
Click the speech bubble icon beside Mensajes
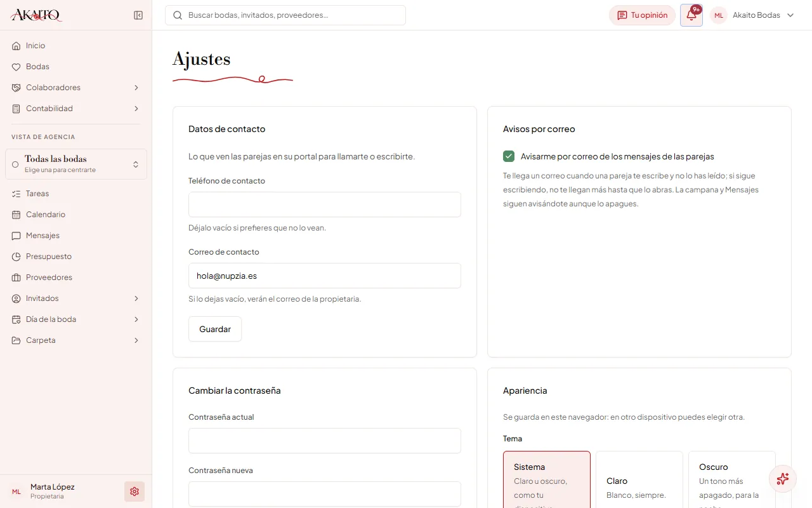coord(16,236)
